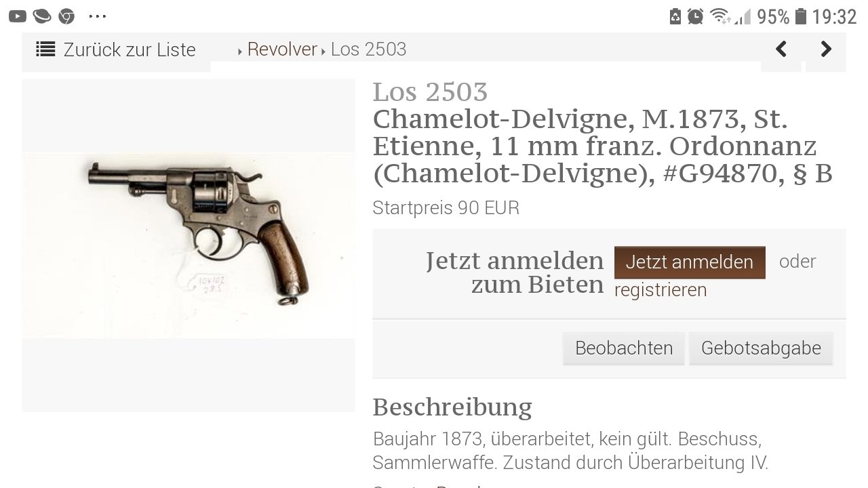This screenshot has height=488, width=868.
Task: Click the Zurück zur Liste link
Action: [130, 49]
